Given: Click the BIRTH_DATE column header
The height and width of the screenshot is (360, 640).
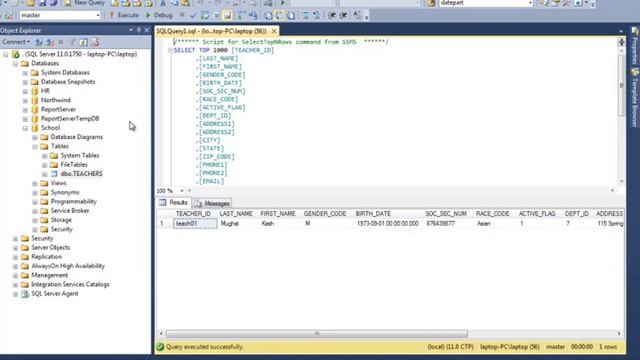Looking at the screenshot, I should click(x=373, y=214).
